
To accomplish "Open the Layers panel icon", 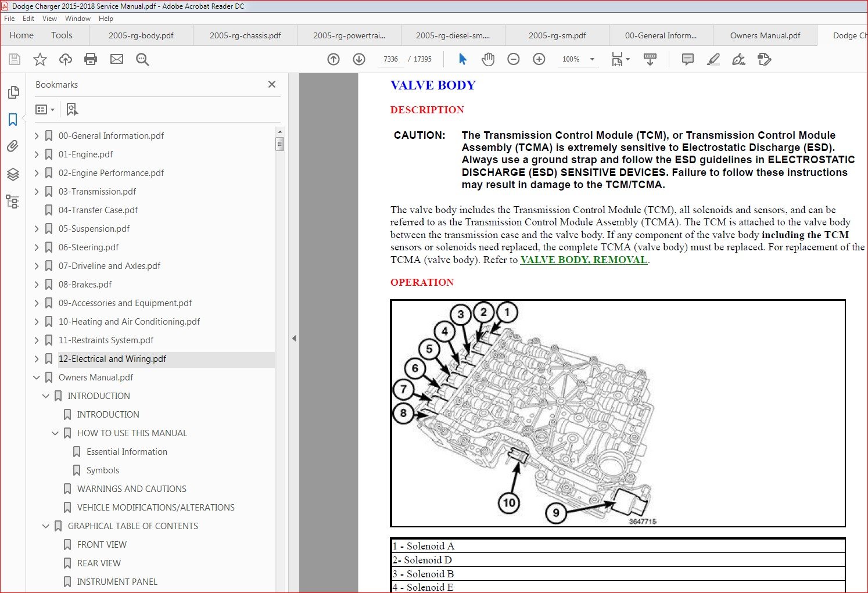I will (13, 174).
